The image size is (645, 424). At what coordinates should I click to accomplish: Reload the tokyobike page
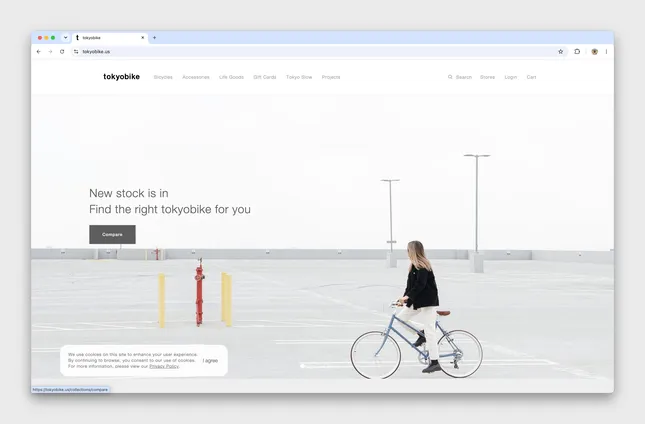pos(62,52)
